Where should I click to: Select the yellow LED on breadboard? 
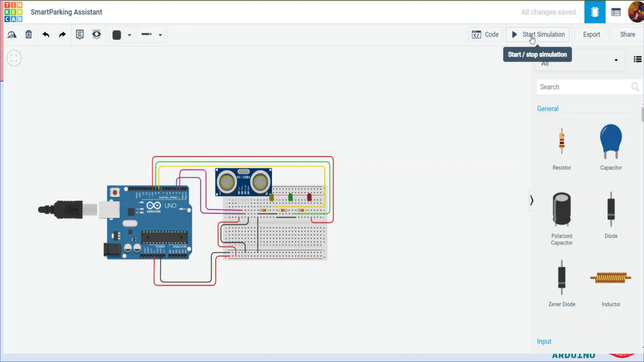(x=272, y=197)
